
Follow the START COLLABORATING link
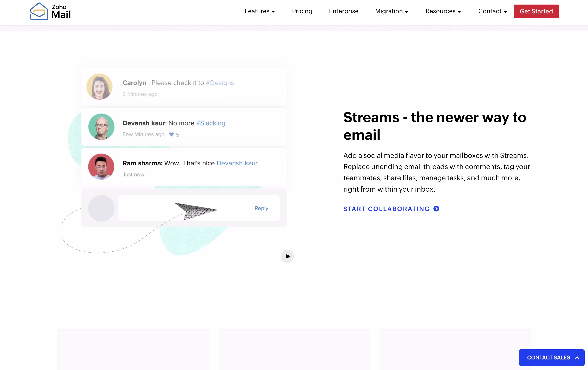pyautogui.click(x=386, y=209)
